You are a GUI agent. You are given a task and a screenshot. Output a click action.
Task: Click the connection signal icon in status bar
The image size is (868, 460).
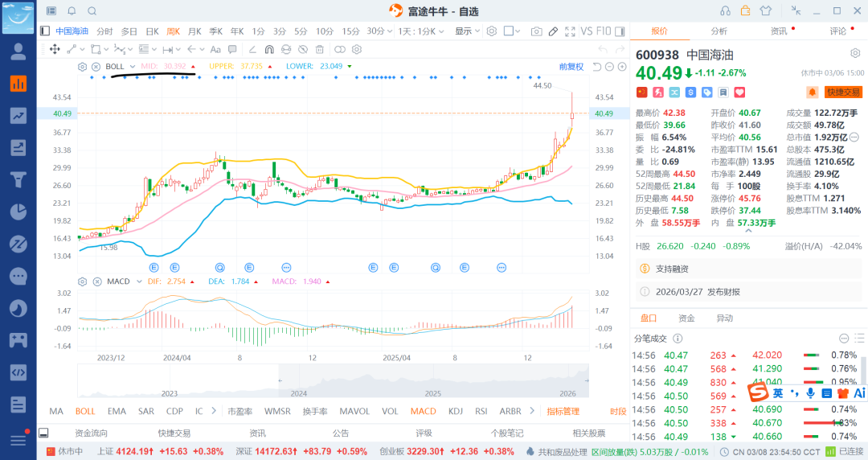[x=830, y=452]
